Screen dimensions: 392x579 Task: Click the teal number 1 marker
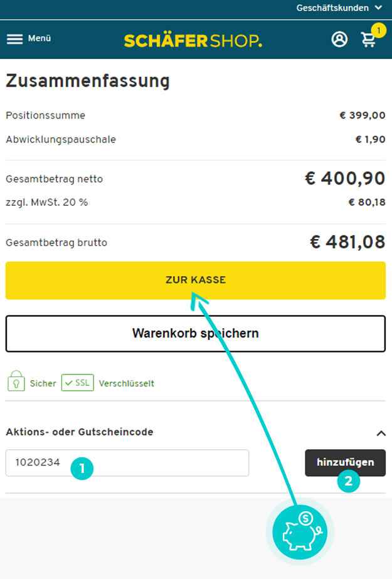click(82, 469)
